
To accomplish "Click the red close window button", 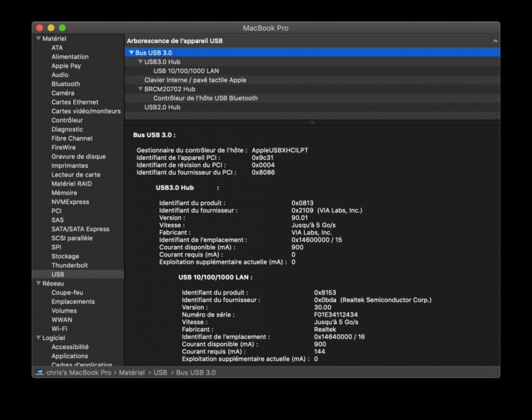I will coord(40,27).
